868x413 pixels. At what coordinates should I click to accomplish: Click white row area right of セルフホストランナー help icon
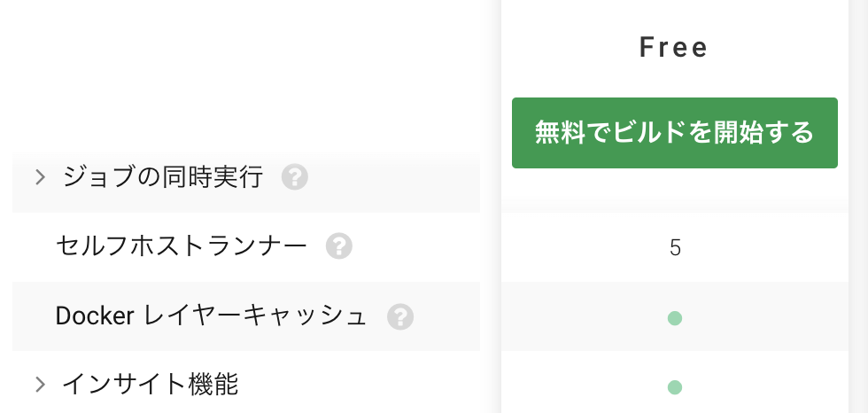416,247
